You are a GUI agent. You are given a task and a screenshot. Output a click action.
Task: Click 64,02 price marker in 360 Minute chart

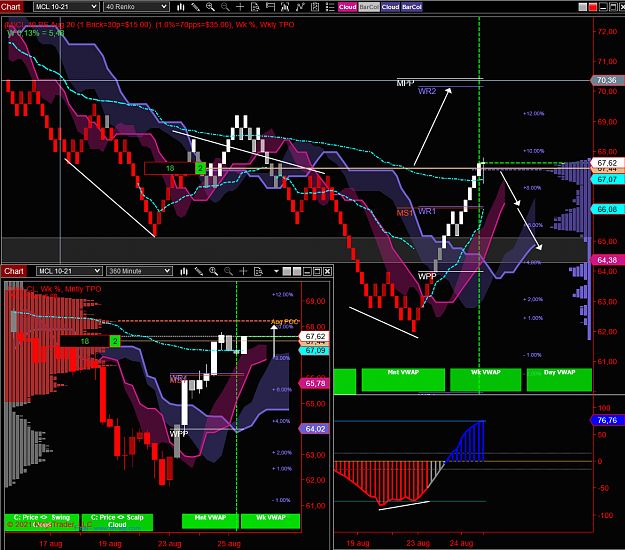click(x=315, y=429)
